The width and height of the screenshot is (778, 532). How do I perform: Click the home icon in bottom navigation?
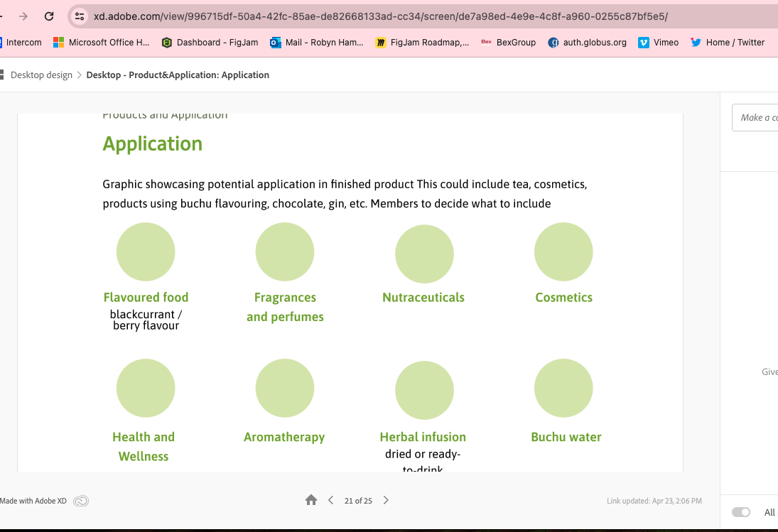click(x=311, y=500)
